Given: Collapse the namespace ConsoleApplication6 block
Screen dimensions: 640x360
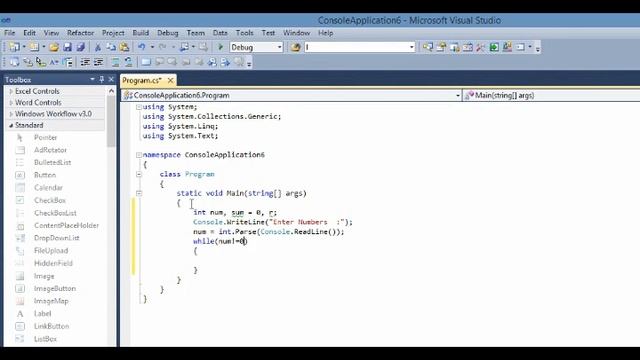Looking at the screenshot, I should coord(139,155).
